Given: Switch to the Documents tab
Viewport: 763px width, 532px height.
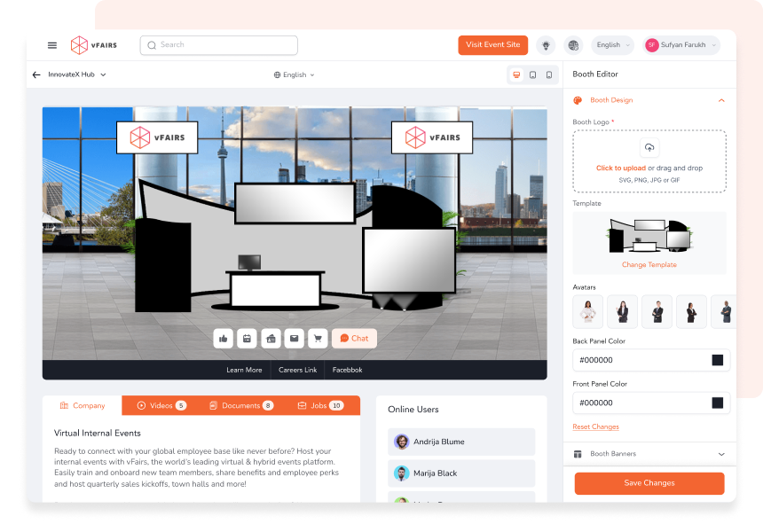Looking at the screenshot, I should pyautogui.click(x=241, y=405).
